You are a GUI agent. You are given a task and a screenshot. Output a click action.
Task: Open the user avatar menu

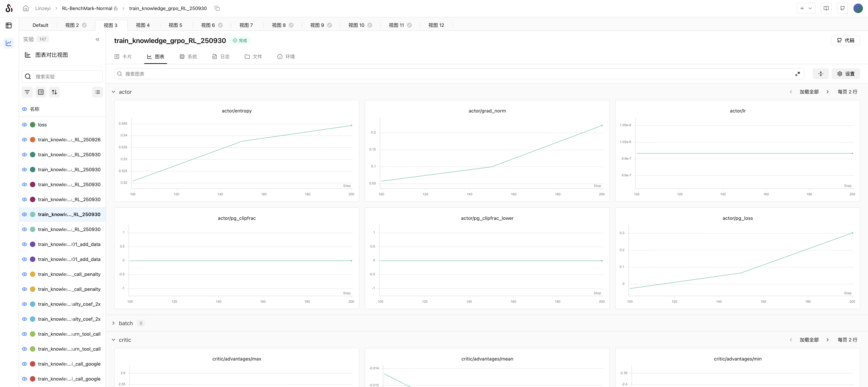click(858, 8)
